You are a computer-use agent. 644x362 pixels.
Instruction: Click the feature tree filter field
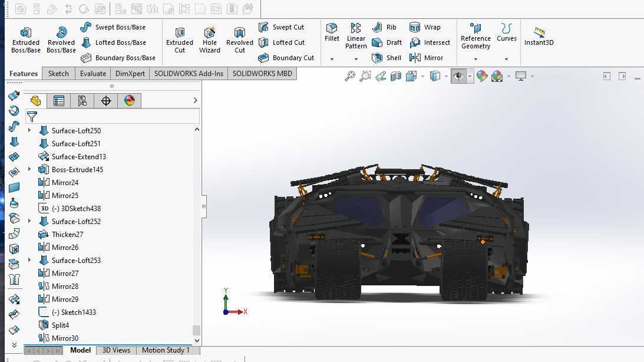pyautogui.click(x=113, y=116)
